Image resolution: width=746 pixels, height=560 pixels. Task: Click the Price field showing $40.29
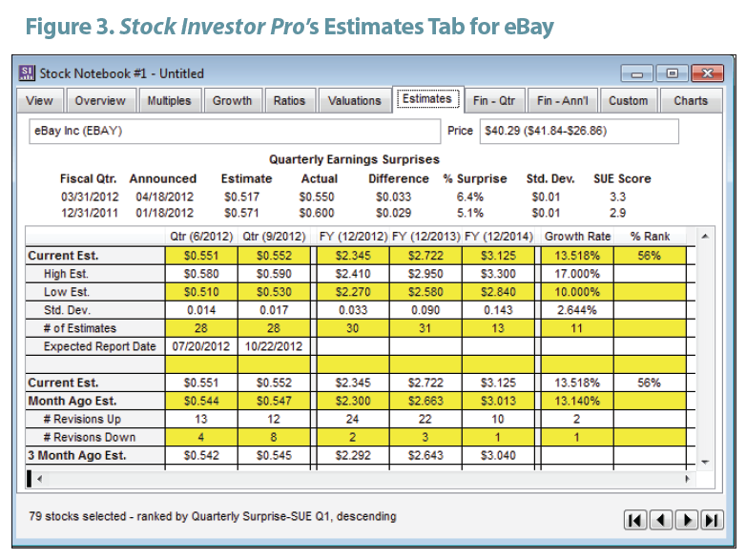(579, 131)
